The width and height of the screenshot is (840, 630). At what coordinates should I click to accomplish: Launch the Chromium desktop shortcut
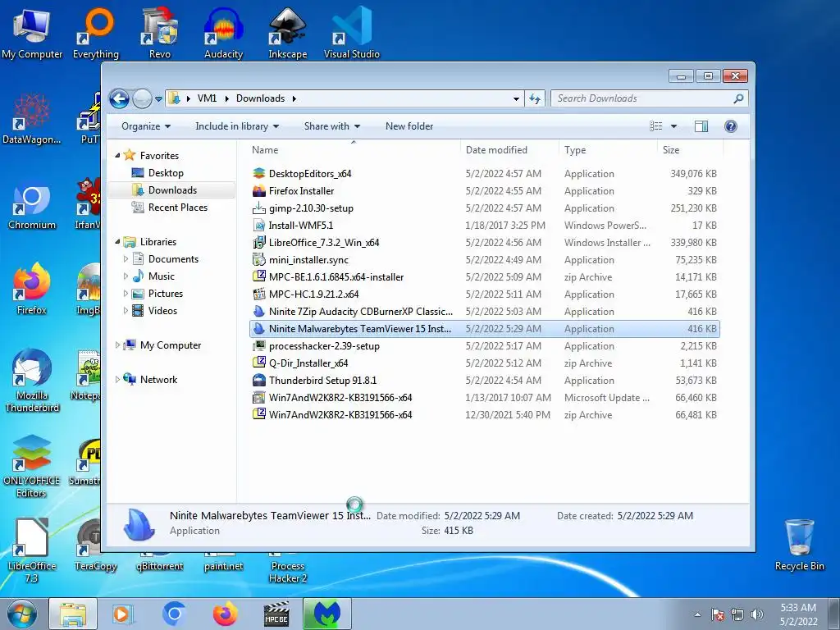pos(32,207)
